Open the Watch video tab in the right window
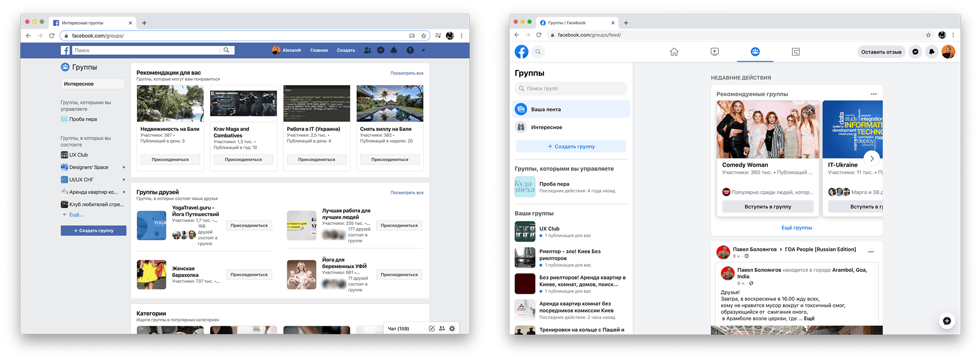This screenshot has height=361, width=980. pos(714,52)
